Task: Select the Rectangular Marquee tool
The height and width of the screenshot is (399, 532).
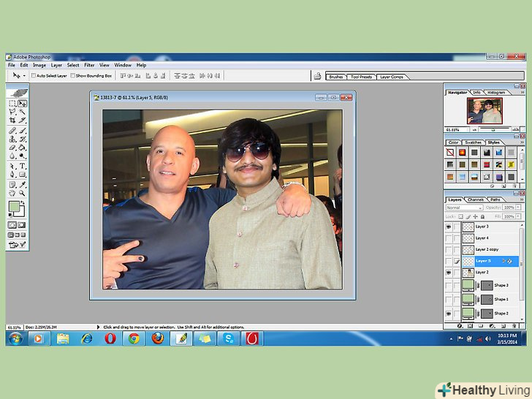Action: [x=12, y=104]
